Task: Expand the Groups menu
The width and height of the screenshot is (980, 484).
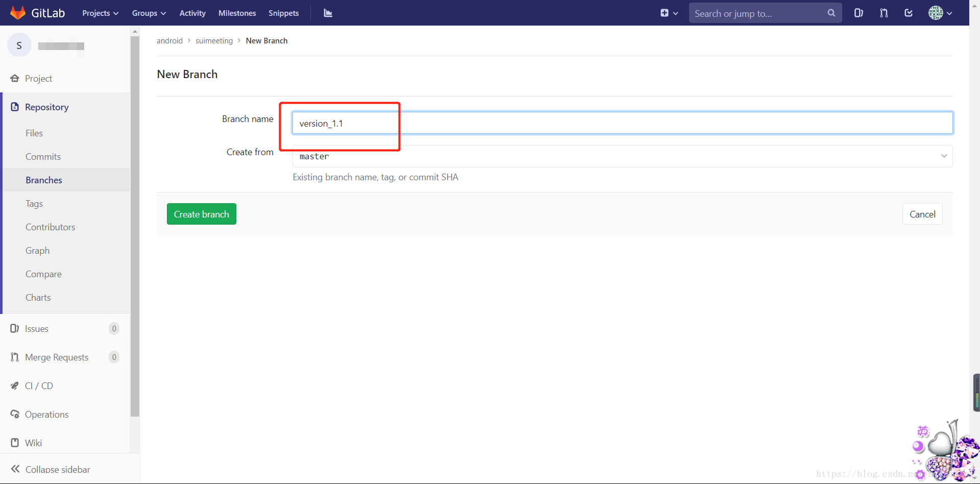Action: (x=149, y=13)
